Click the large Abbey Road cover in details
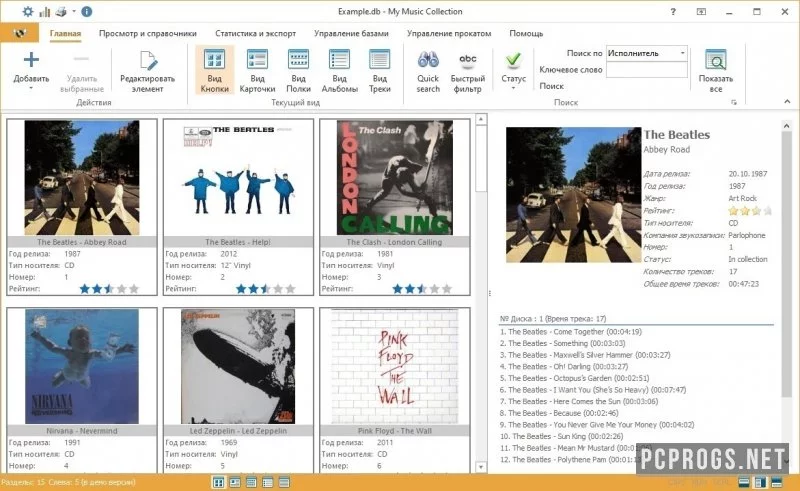Screen dimensions: 800x491 (x=573, y=195)
